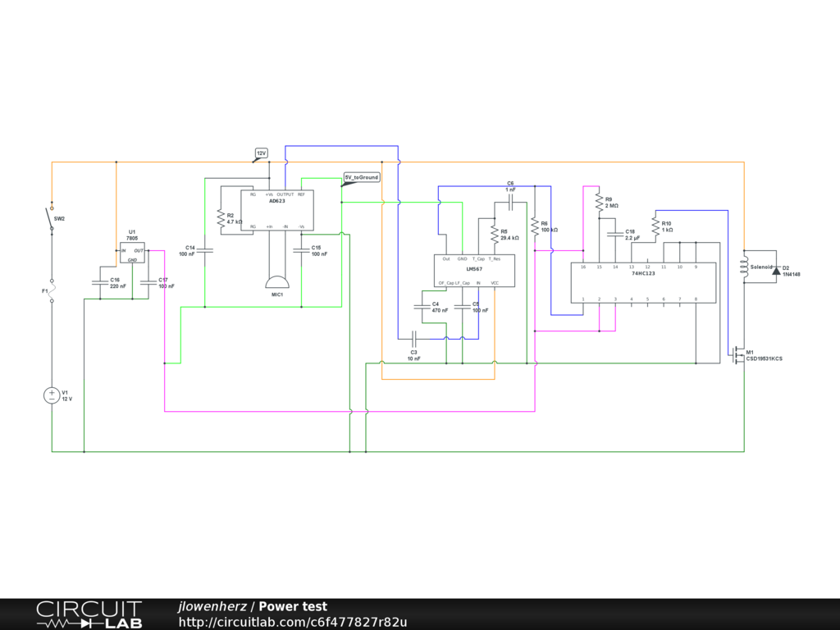This screenshot has height=630, width=840.
Task: Select the LM567 tone decoder chip
Action: (474, 271)
